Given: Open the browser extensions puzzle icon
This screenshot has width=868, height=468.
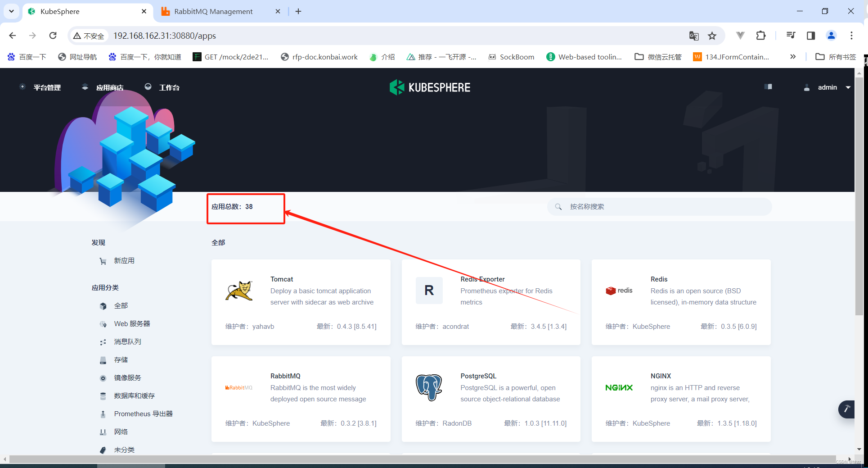Looking at the screenshot, I should (x=761, y=36).
